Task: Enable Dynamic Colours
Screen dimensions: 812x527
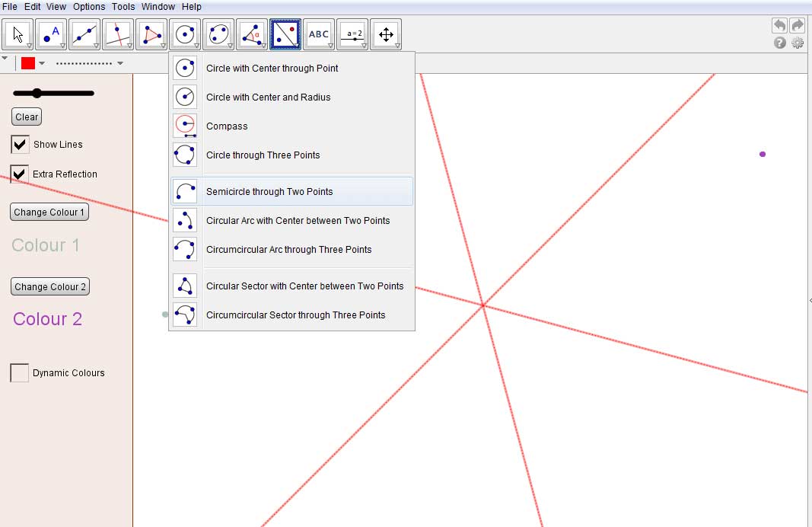Action: (19, 372)
